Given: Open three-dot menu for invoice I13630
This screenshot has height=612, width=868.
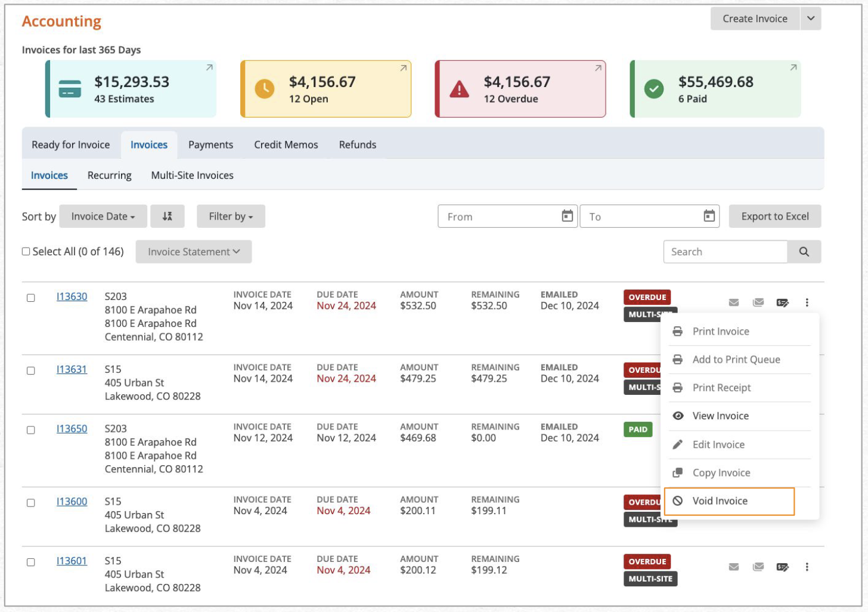Looking at the screenshot, I should [807, 302].
